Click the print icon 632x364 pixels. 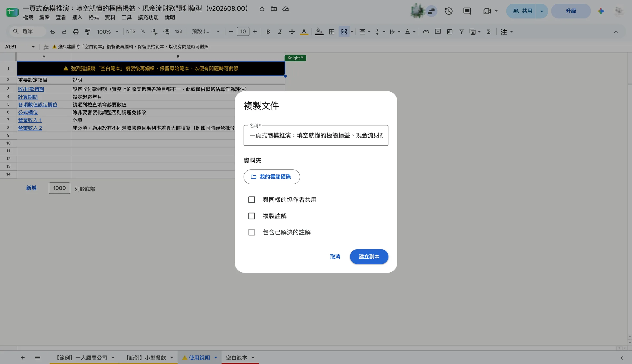[76, 32]
